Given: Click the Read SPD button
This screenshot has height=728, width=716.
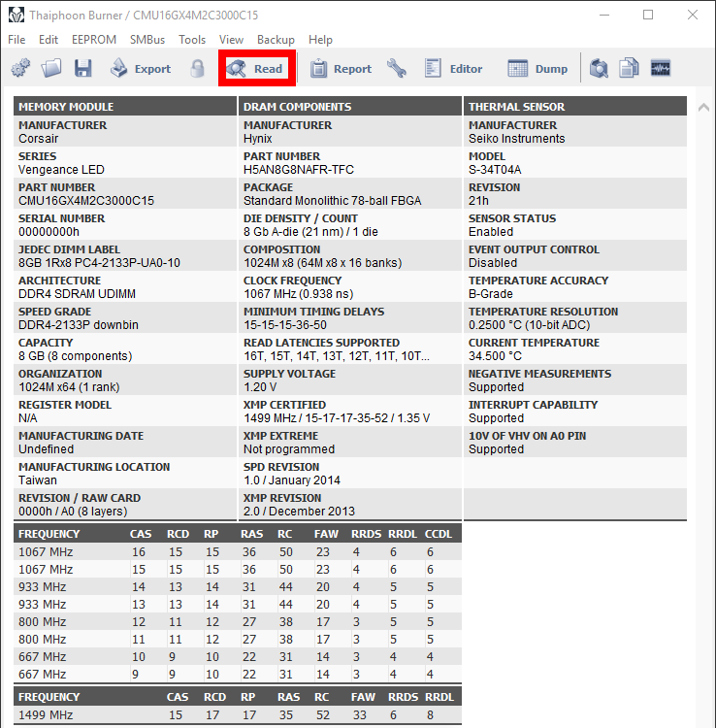Looking at the screenshot, I should pyautogui.click(x=256, y=69).
